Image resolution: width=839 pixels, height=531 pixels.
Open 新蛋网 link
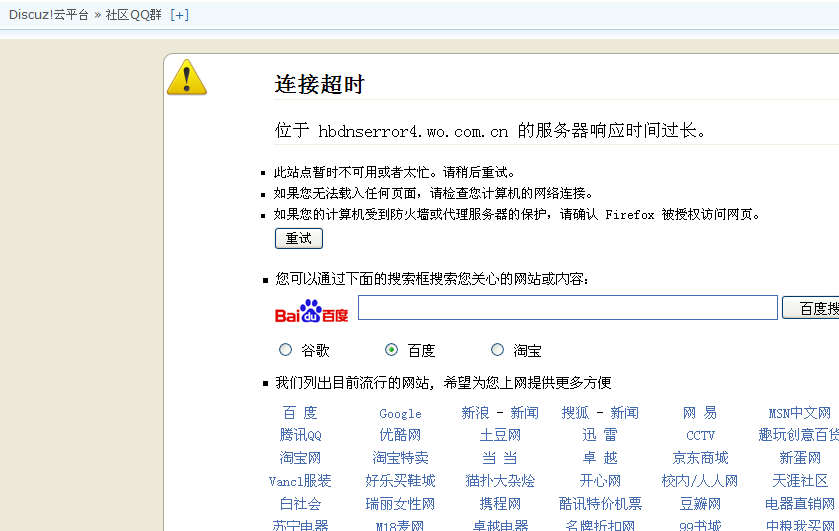pos(799,458)
